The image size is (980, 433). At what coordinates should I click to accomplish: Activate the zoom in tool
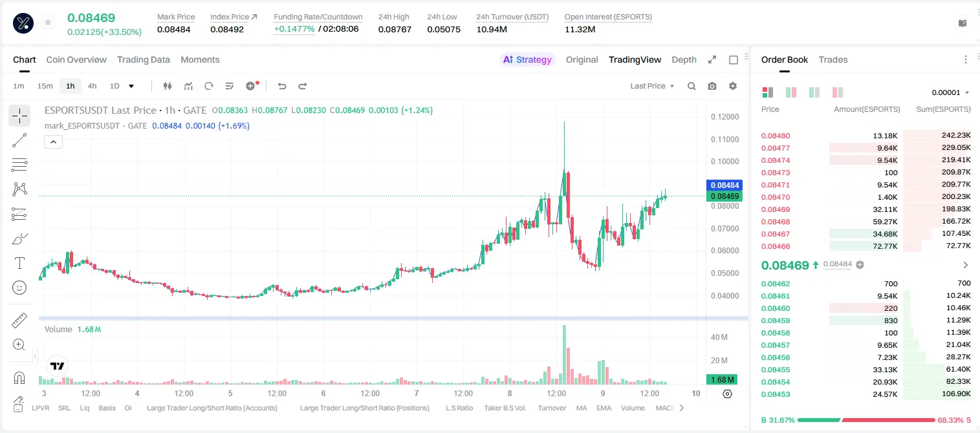19,344
